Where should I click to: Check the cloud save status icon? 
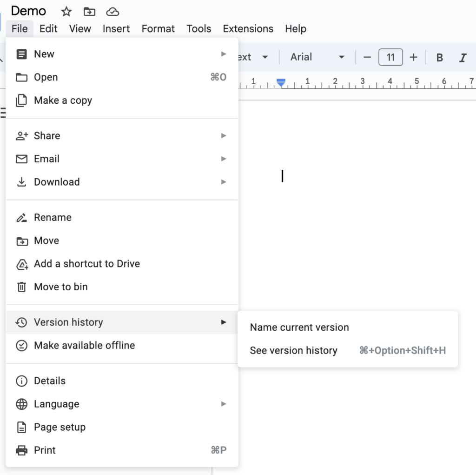tap(112, 12)
